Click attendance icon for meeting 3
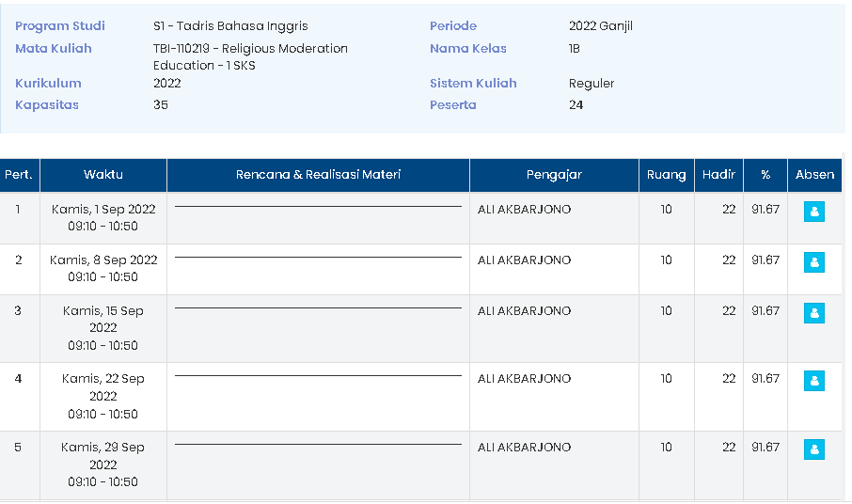Screen dimensions: 852x504 (814, 313)
